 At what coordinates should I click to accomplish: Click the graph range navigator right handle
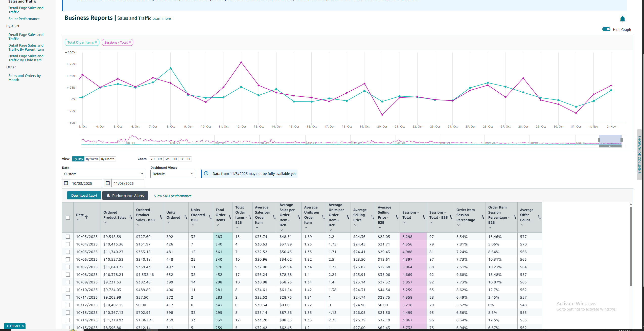pos(622,139)
